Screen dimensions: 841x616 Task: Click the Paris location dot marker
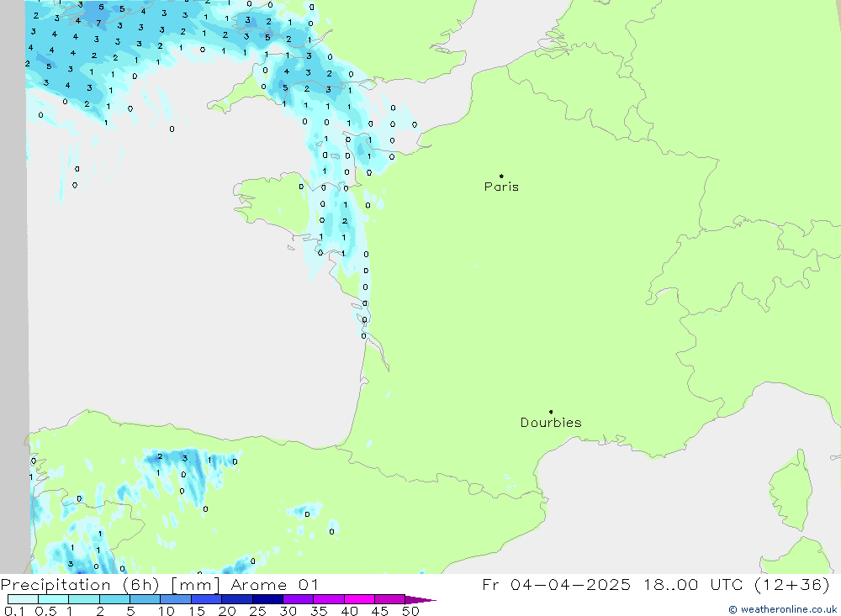click(x=501, y=176)
